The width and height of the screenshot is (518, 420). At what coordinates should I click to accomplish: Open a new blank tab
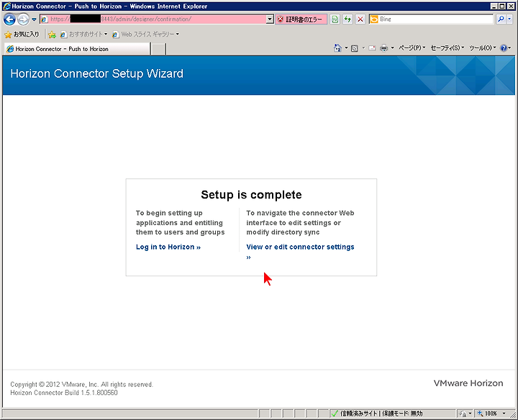tap(158, 49)
